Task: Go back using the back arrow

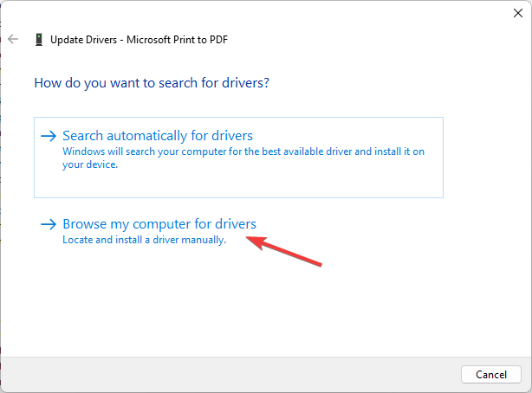Action: (x=13, y=39)
